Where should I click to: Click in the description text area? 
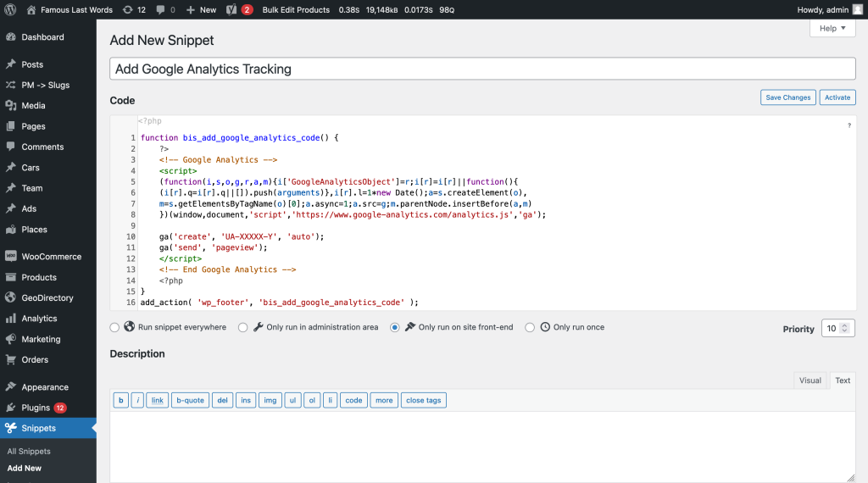pyautogui.click(x=482, y=447)
